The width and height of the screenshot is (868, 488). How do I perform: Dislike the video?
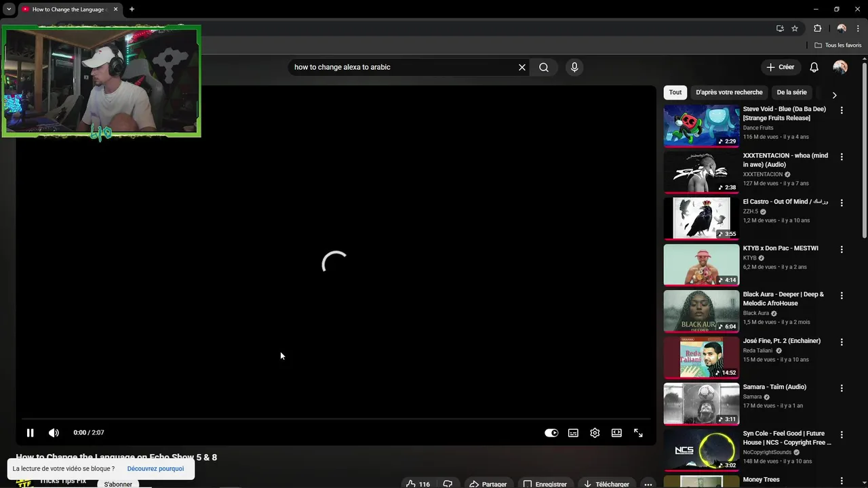click(x=448, y=484)
